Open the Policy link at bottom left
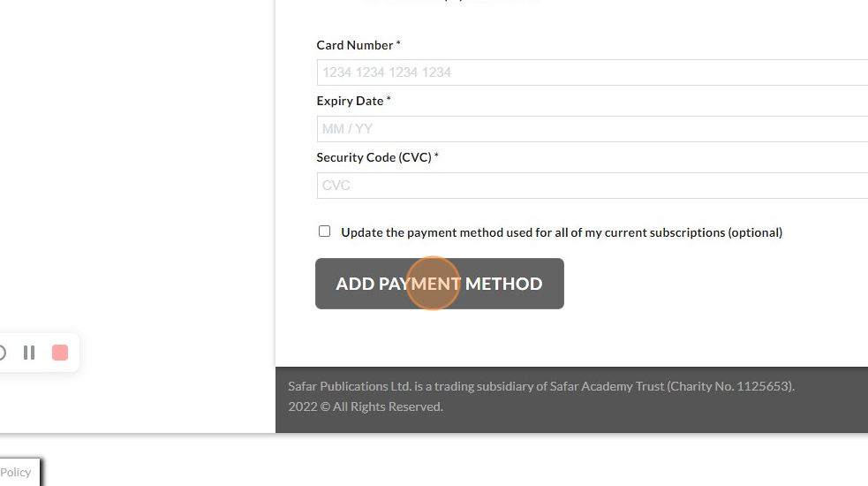868x486 pixels. (x=16, y=472)
